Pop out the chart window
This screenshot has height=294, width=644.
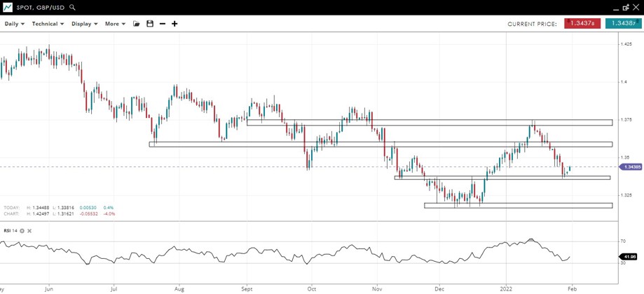point(625,7)
